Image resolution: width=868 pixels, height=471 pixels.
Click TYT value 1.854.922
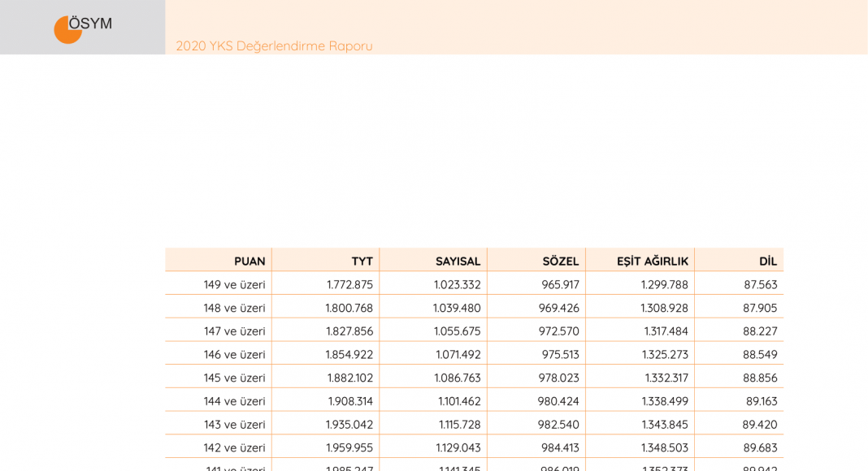tap(349, 354)
